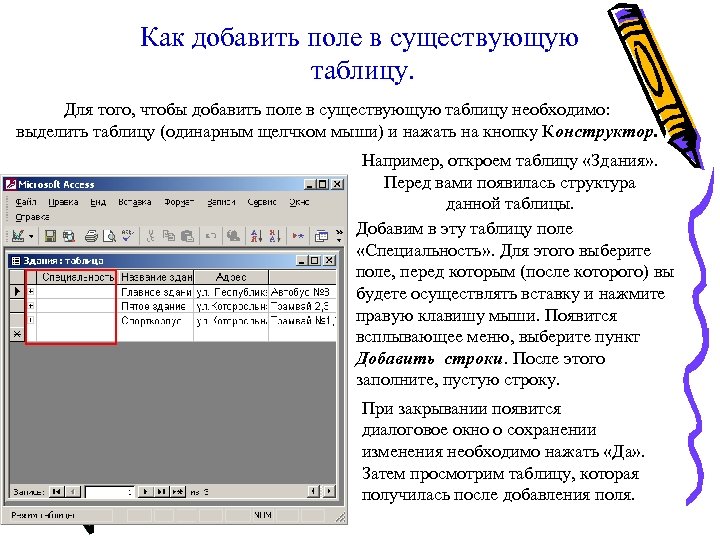Click the Здания table window icon

16,261
